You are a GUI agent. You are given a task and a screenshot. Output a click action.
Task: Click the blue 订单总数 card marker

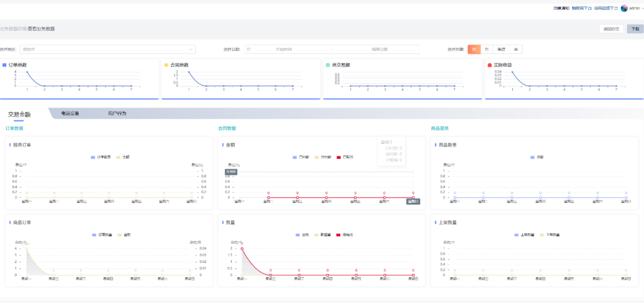[x=4, y=65]
